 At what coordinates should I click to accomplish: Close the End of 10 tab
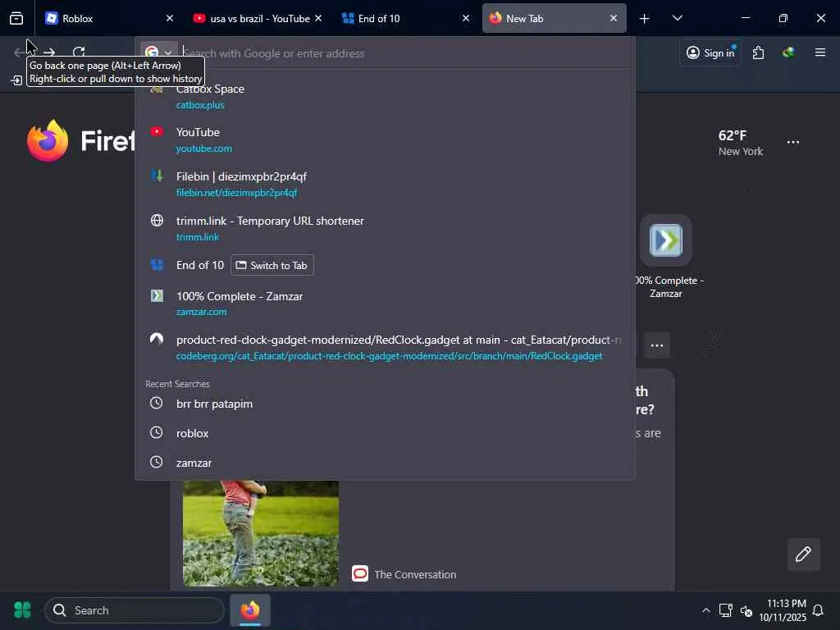click(x=466, y=18)
